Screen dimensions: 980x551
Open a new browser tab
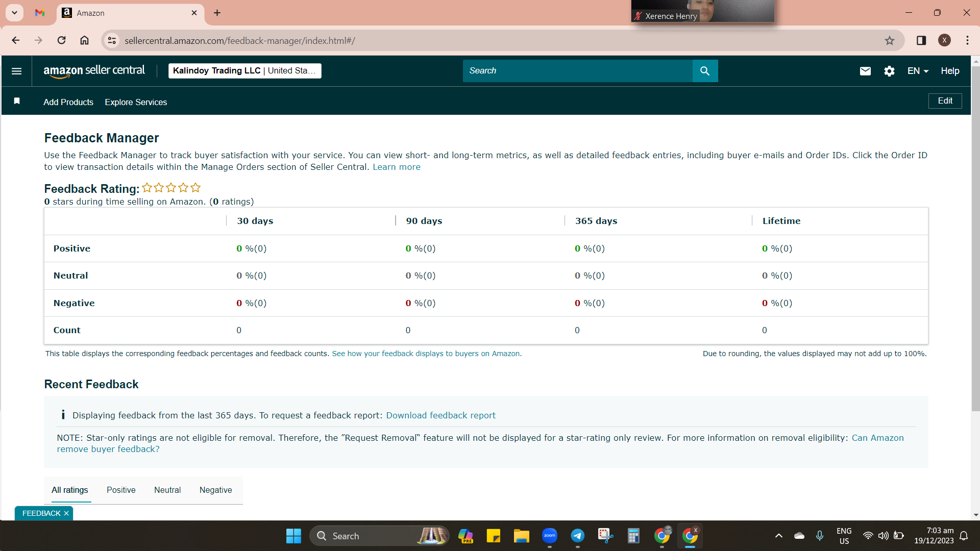(217, 13)
